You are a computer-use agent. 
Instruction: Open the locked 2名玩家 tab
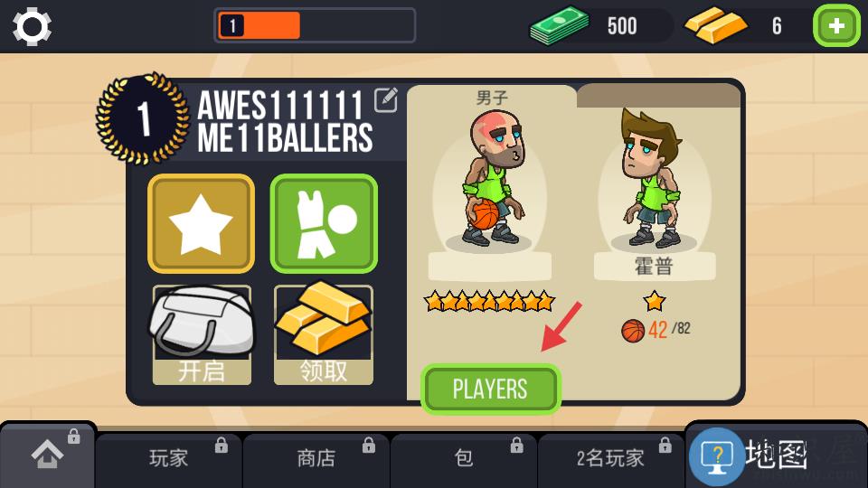(610, 459)
